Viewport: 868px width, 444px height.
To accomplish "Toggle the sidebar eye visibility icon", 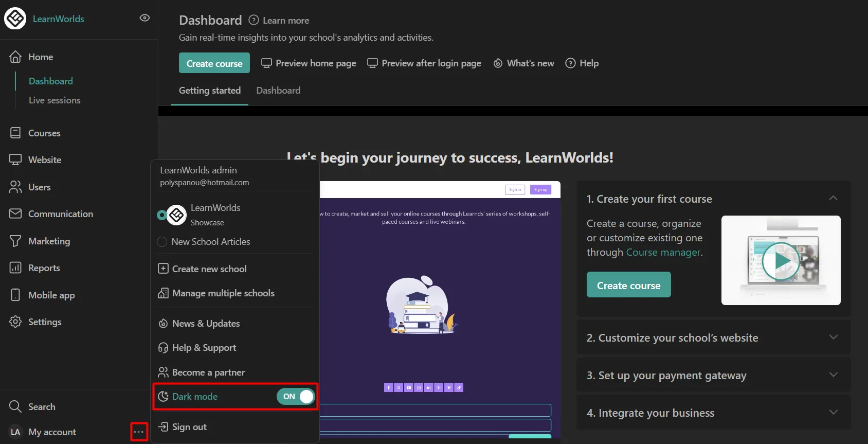I will (144, 18).
